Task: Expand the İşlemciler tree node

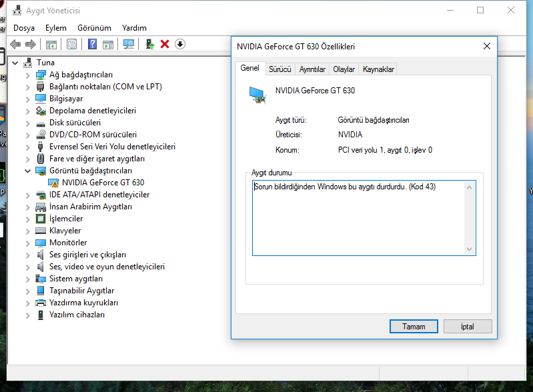Action: pyautogui.click(x=28, y=219)
